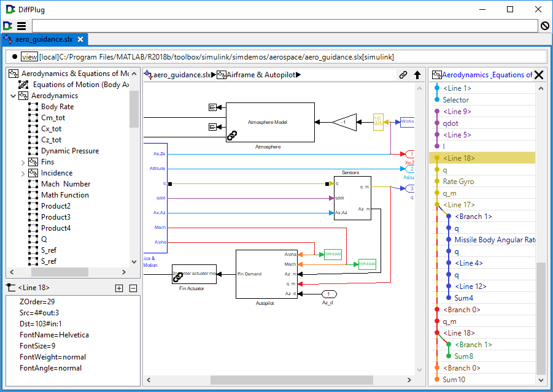Image resolution: width=553 pixels, height=392 pixels.
Task: Go up one level with the up arrow
Action: tap(417, 75)
